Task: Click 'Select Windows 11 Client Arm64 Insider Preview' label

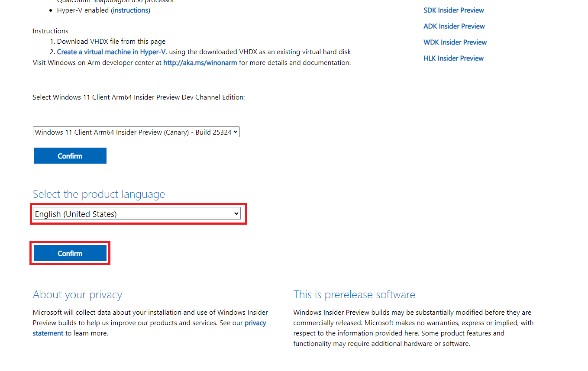Action: coord(139,97)
